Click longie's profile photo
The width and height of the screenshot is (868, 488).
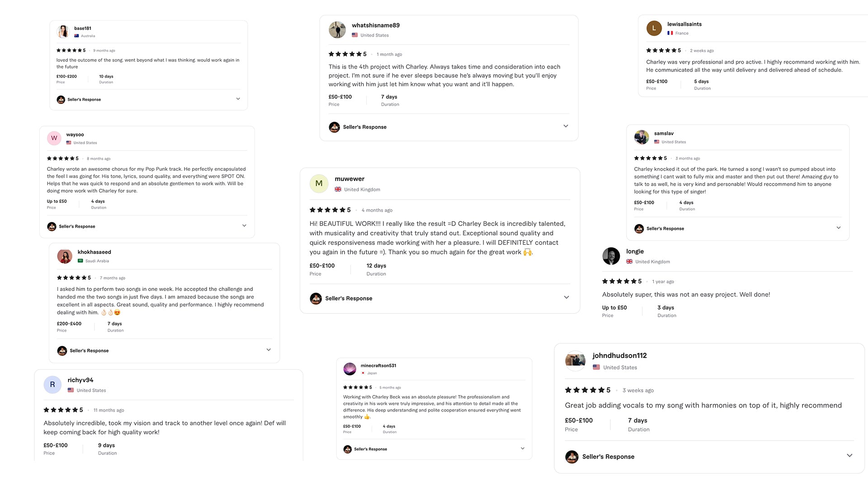(x=611, y=256)
